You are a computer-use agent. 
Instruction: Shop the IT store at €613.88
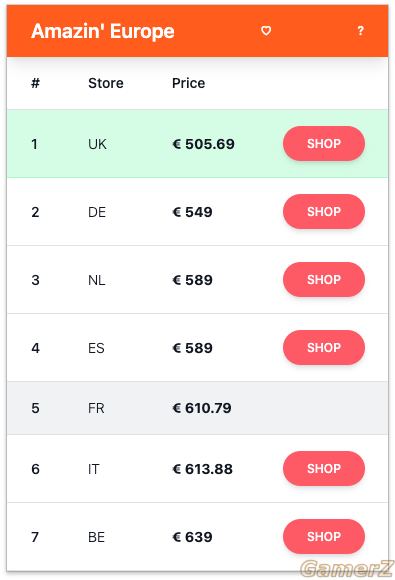(324, 469)
